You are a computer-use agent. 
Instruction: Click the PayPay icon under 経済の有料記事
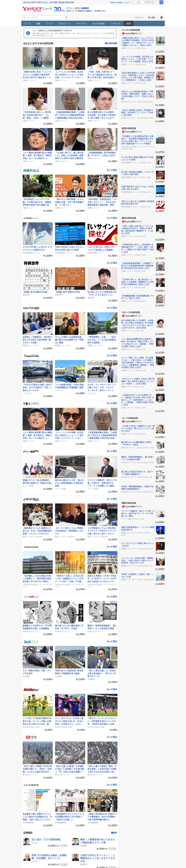123,132
